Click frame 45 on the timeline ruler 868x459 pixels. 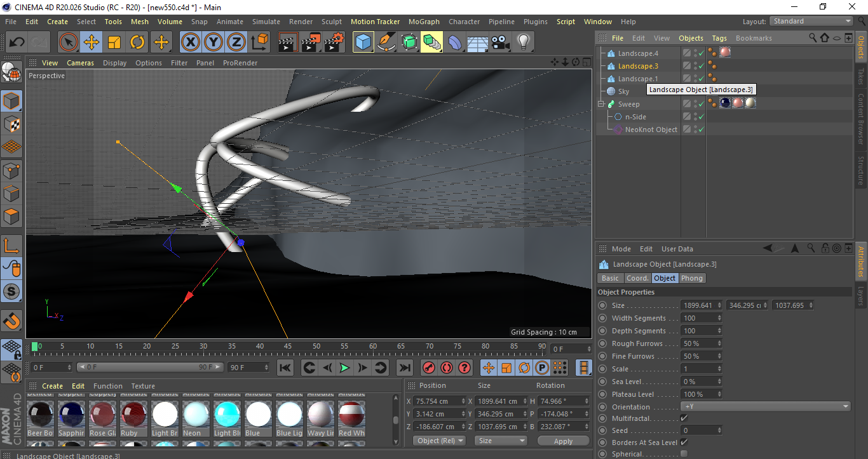(287, 347)
